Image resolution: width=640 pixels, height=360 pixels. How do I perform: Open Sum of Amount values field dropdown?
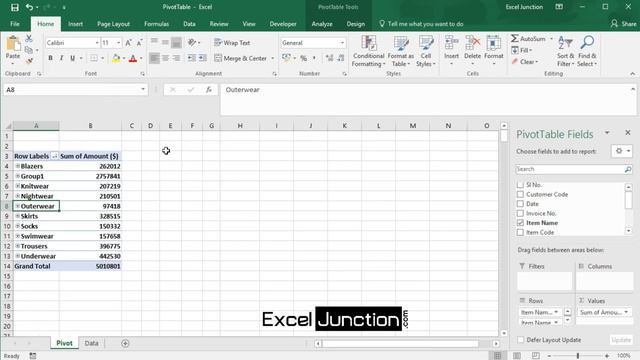[626, 312]
